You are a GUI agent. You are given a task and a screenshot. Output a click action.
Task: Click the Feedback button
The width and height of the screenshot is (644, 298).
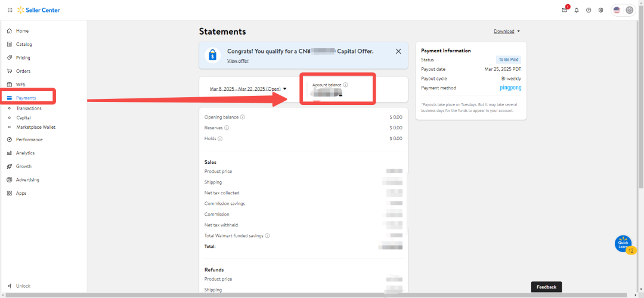click(x=546, y=287)
